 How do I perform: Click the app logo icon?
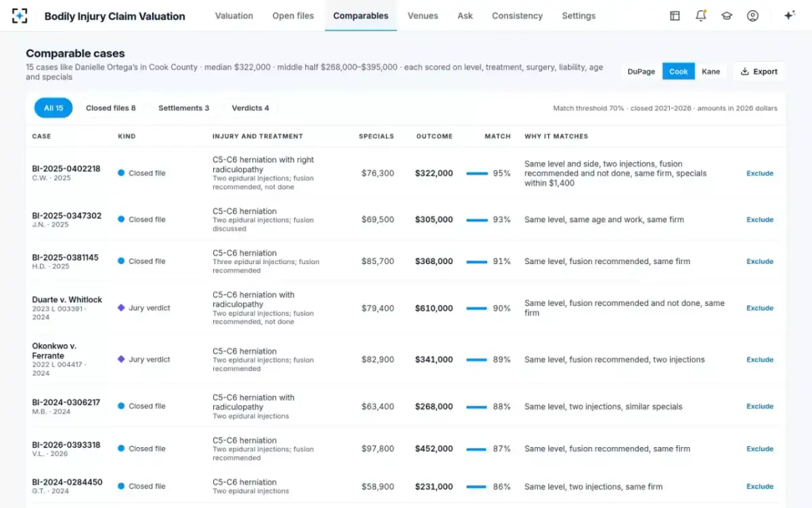pos(20,16)
